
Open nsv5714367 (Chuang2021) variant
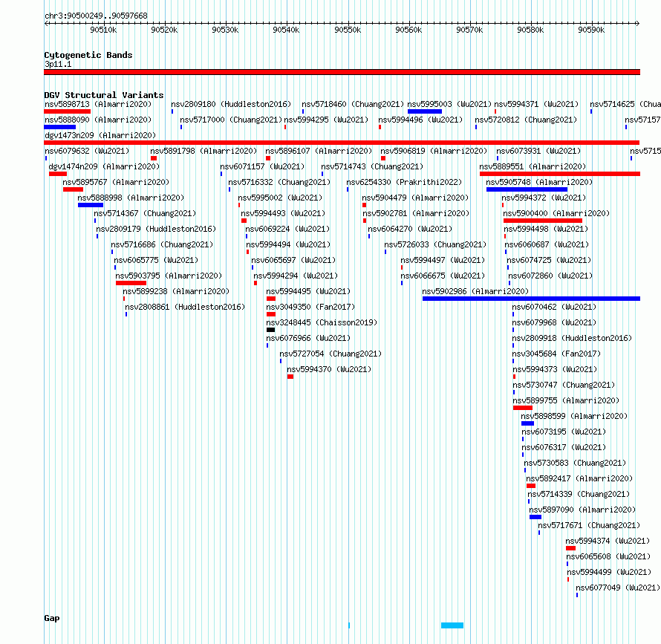(145, 213)
